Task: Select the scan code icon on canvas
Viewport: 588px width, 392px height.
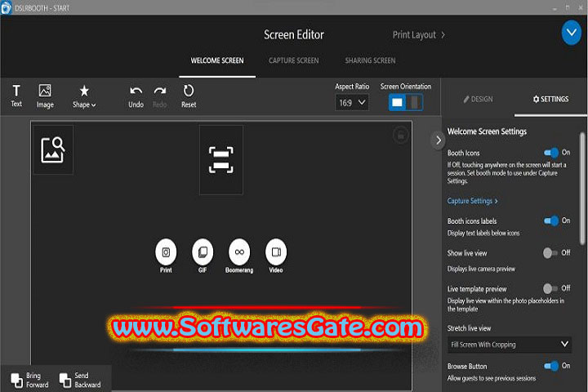Action: click(x=220, y=160)
